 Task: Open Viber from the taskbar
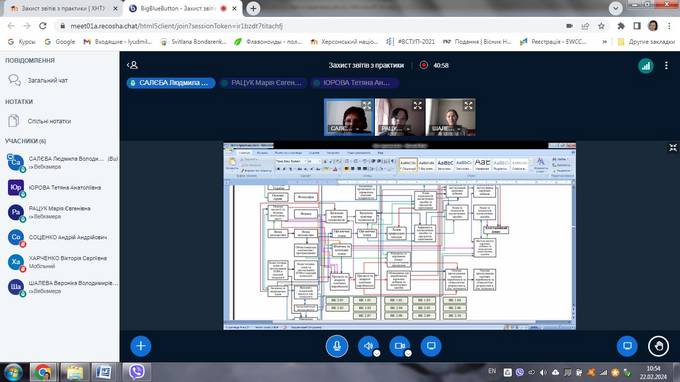(137, 372)
